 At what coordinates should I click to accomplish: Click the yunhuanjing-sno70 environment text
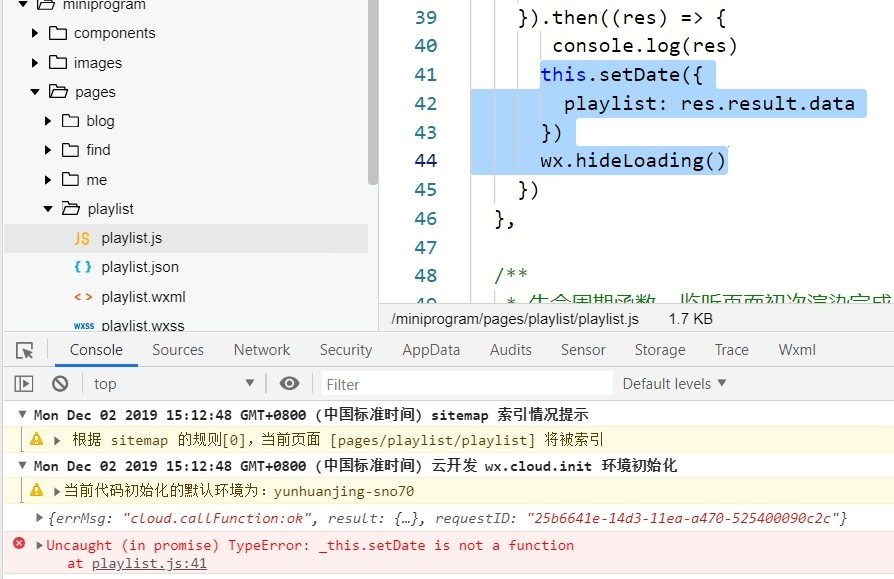(344, 491)
